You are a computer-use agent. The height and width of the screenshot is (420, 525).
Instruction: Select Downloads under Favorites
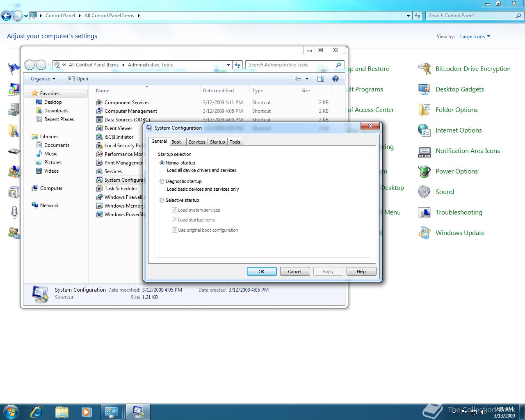(x=56, y=111)
